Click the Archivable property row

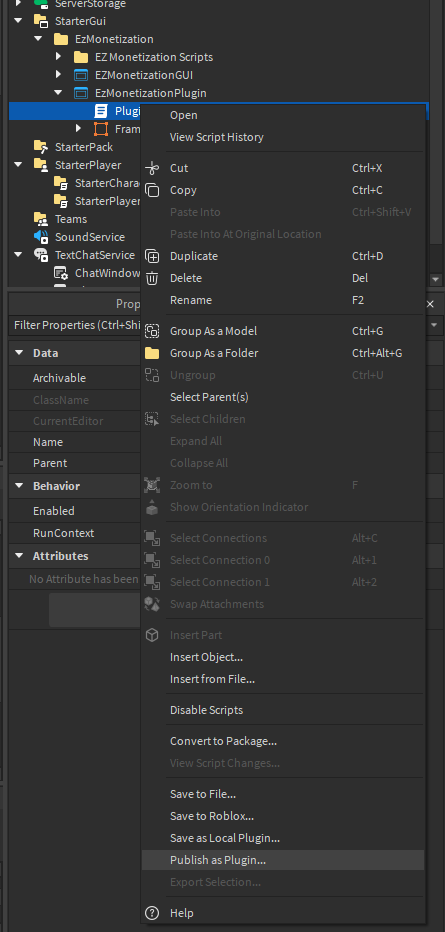tap(75, 378)
